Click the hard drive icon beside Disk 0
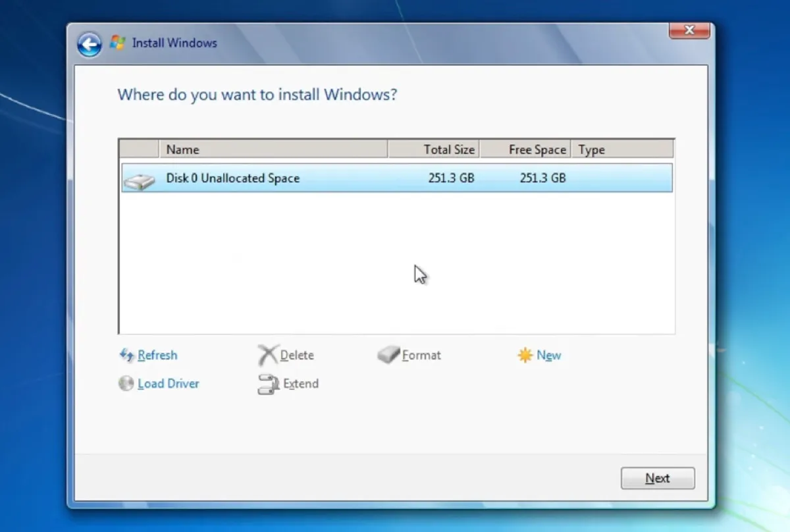 [x=140, y=178]
